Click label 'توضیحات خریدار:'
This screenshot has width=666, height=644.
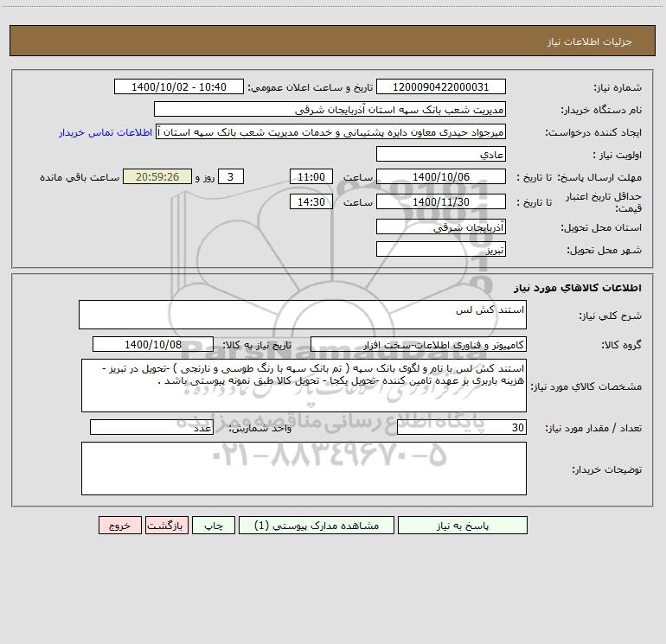click(606, 470)
